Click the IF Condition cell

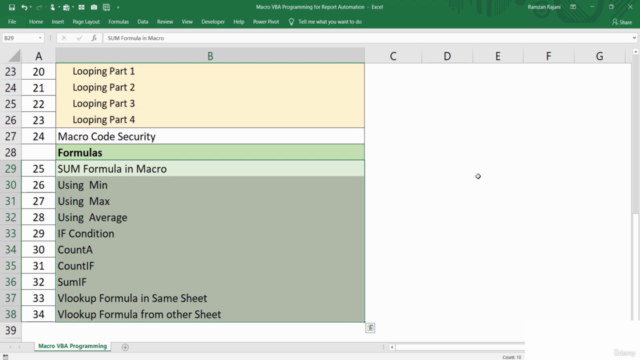point(210,233)
